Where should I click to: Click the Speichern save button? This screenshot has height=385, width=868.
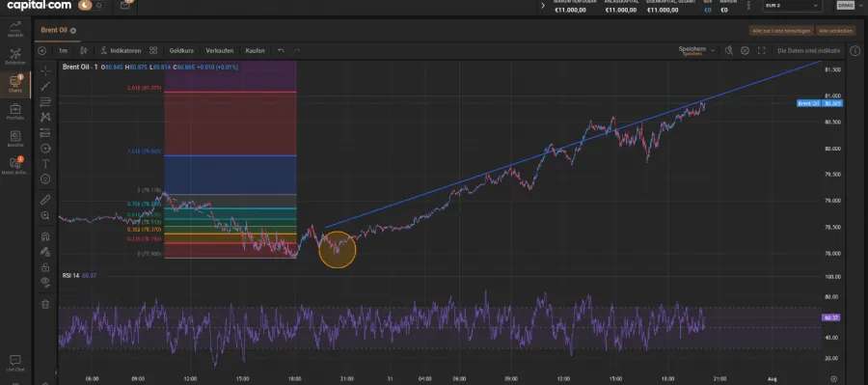click(x=692, y=50)
